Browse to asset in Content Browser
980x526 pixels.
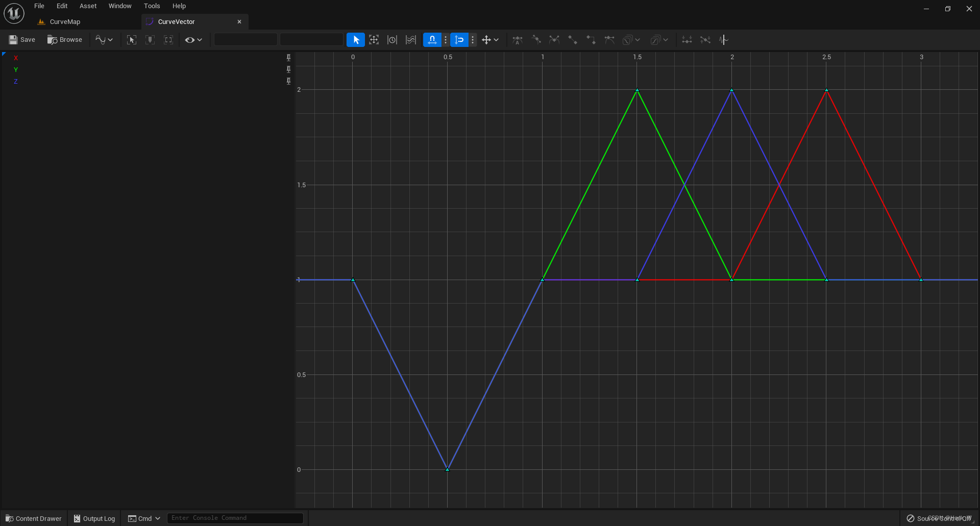coord(64,40)
